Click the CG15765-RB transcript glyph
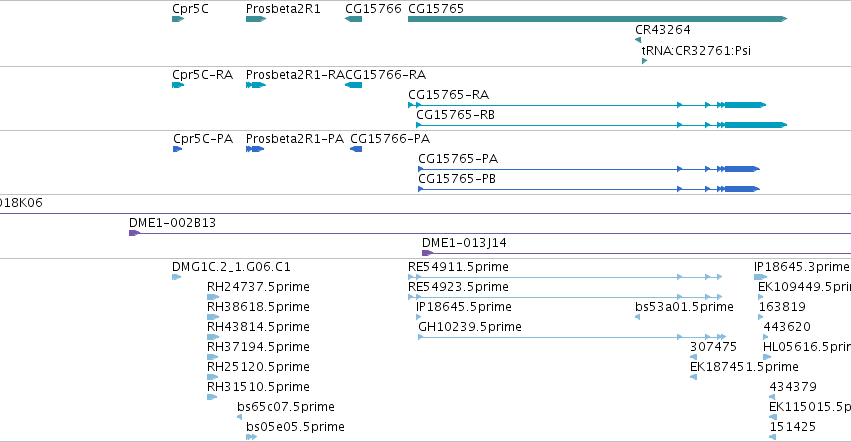 [x=601, y=125]
